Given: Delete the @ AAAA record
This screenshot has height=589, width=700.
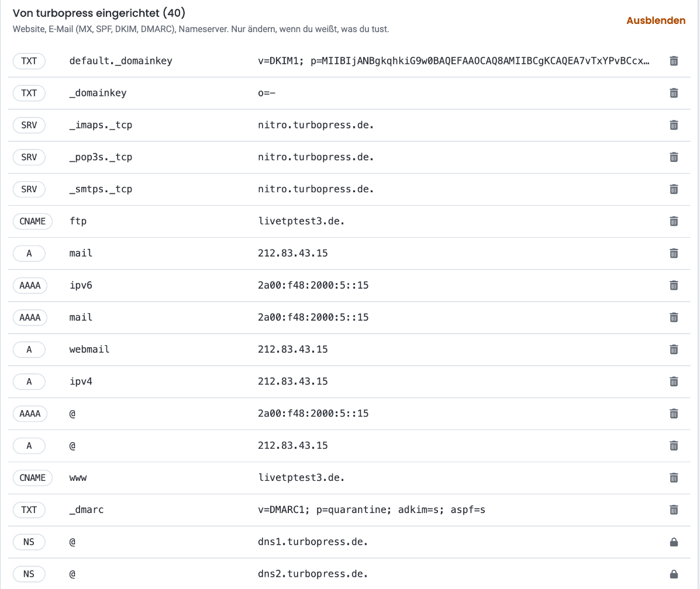Looking at the screenshot, I should point(674,414).
